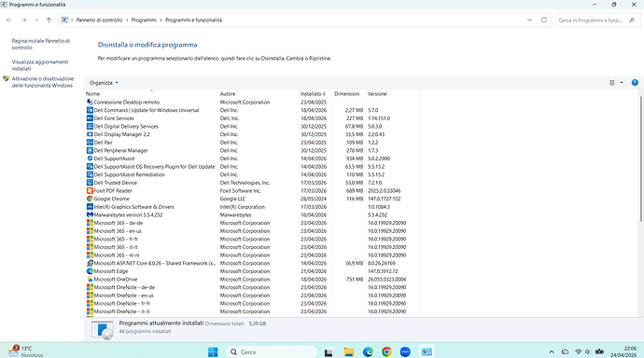Click the vertical scrollbar of program list
Image resolution: width=644 pixels, height=358 pixels.
(x=640, y=159)
